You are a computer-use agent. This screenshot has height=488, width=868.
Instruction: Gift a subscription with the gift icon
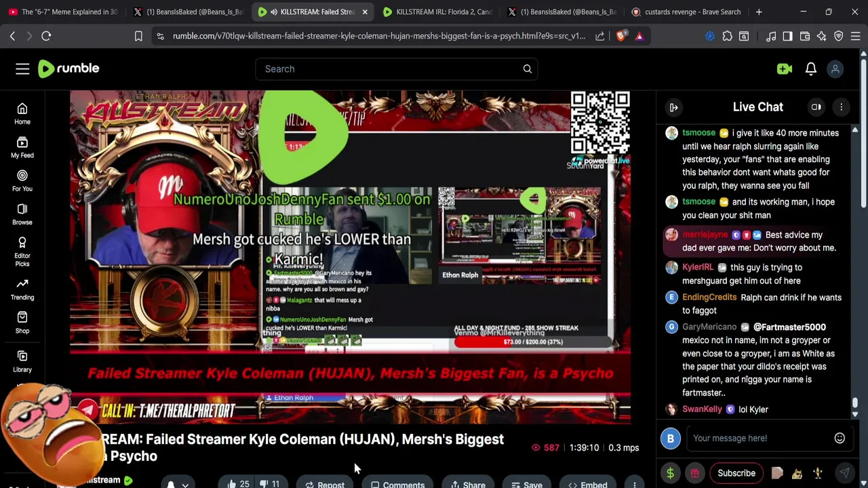tap(695, 473)
